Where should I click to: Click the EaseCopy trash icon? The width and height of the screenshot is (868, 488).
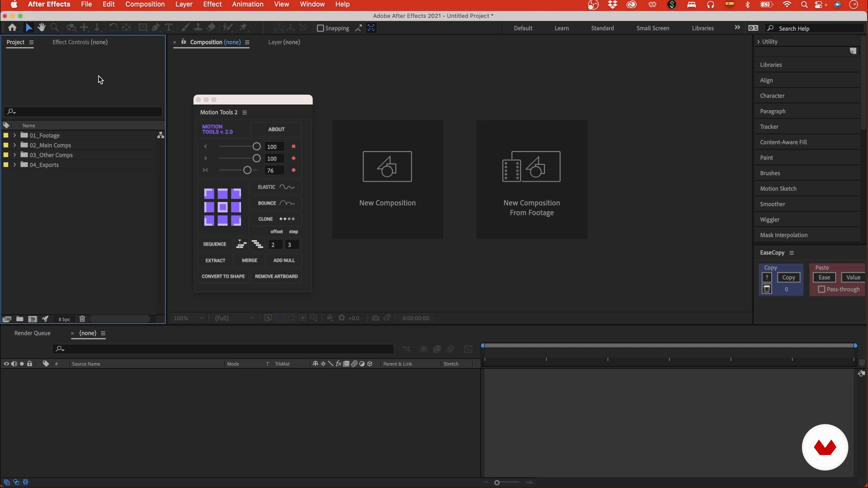tap(767, 289)
